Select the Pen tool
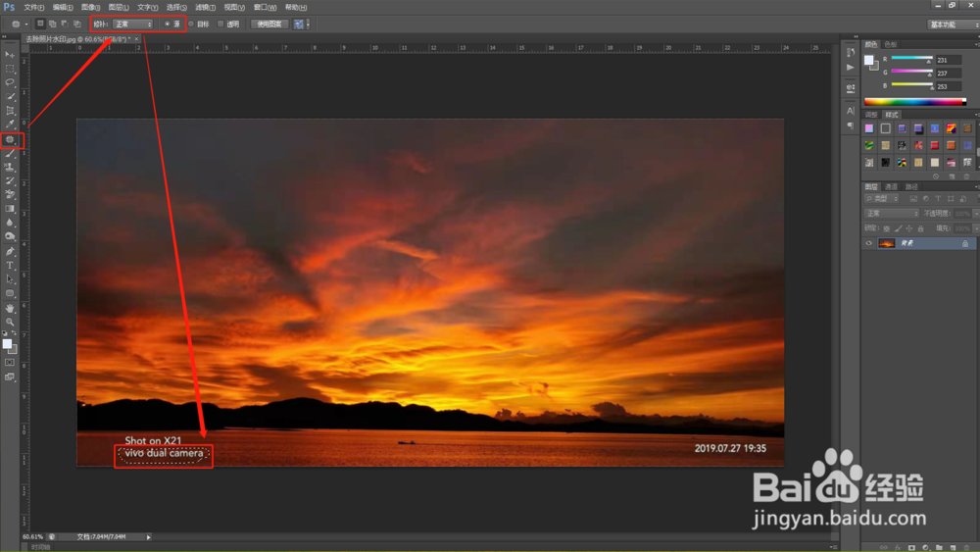The height and width of the screenshot is (552, 980). [10, 251]
